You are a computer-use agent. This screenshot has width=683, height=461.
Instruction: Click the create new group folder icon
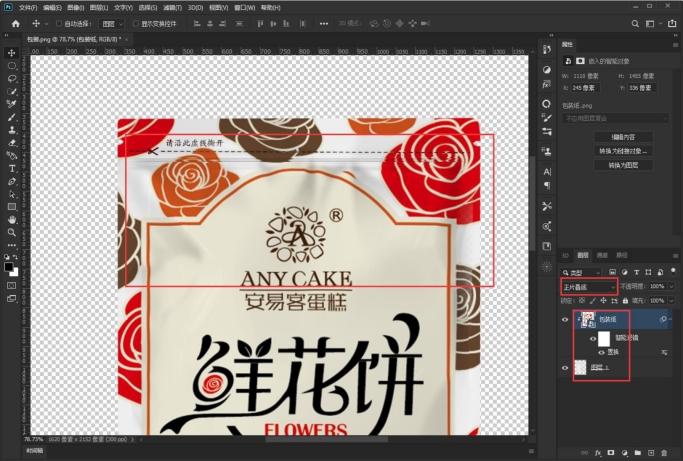(638, 453)
